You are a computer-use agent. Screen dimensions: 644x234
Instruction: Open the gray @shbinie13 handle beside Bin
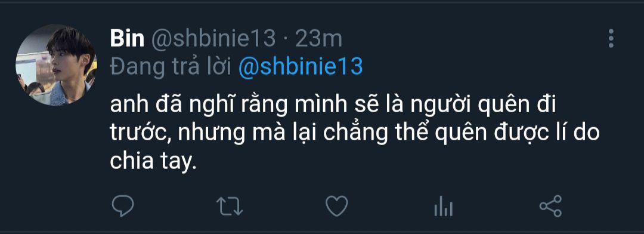213,39
